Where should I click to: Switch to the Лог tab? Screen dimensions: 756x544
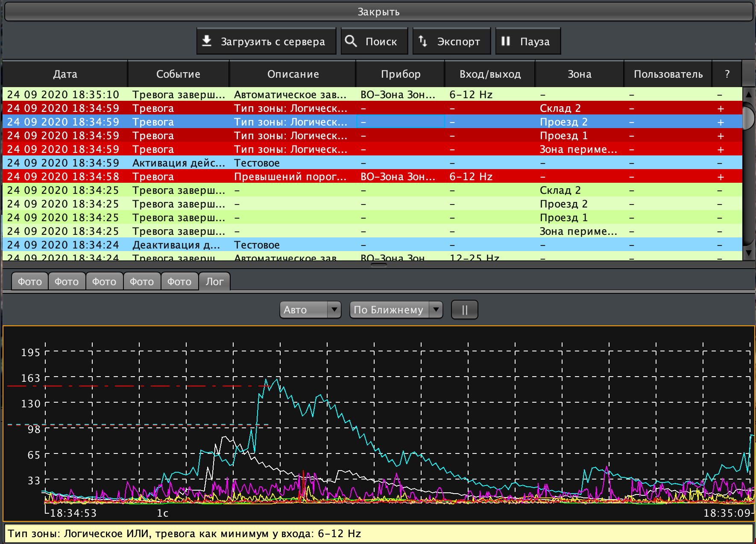pyautogui.click(x=214, y=282)
